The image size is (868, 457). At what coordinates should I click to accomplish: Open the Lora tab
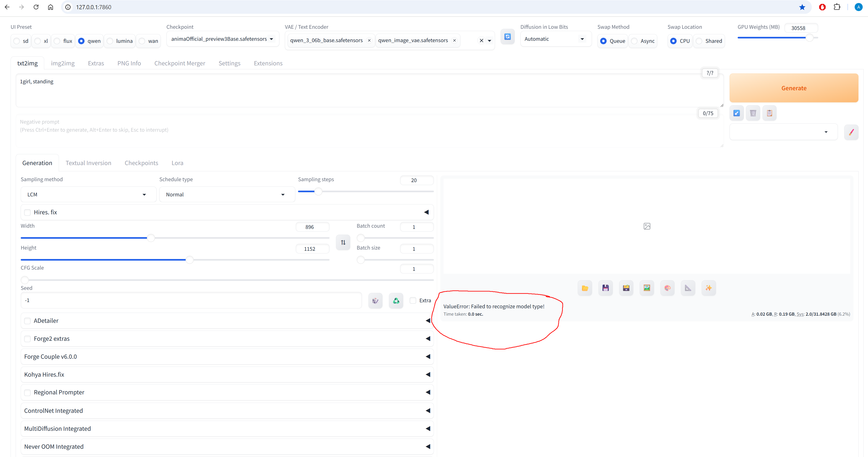click(x=178, y=163)
